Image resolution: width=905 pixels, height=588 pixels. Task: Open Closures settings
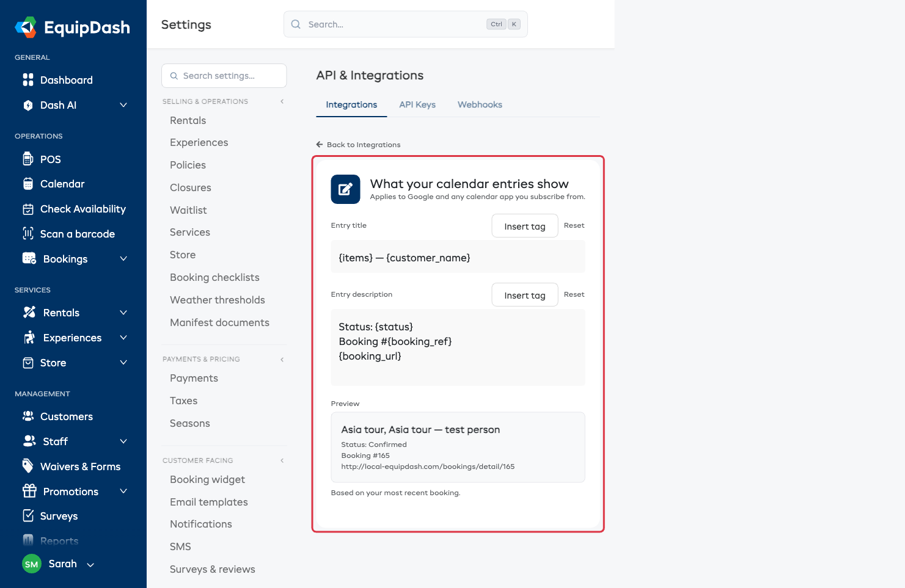[191, 187]
